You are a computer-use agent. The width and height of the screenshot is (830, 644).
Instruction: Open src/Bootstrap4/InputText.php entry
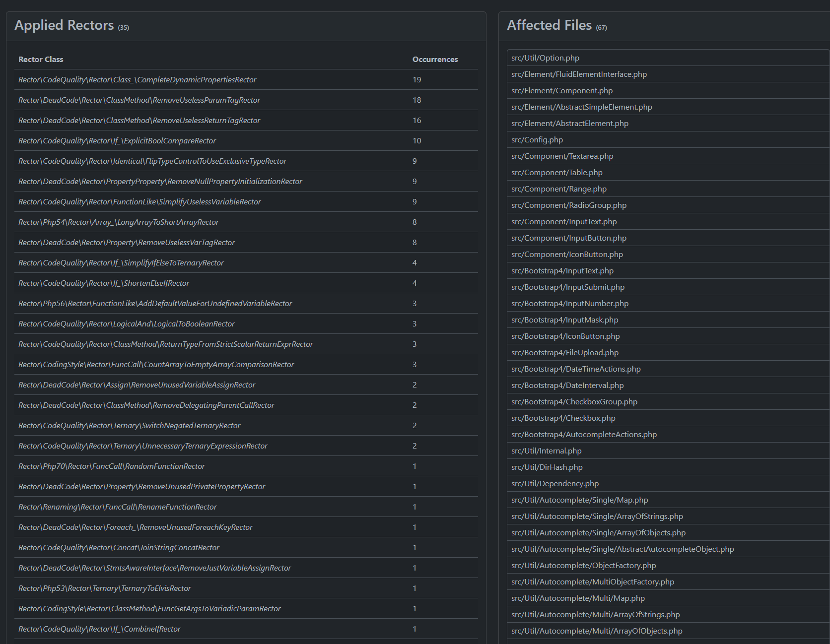click(668, 270)
